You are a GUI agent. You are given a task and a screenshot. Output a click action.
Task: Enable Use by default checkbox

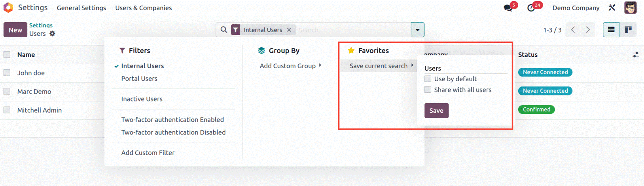click(x=428, y=79)
